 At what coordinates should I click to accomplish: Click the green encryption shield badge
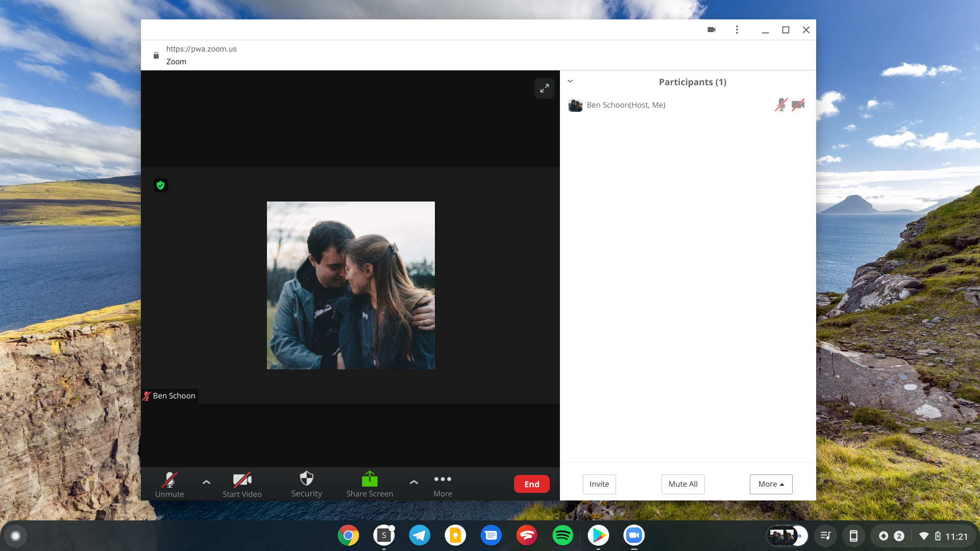pyautogui.click(x=161, y=185)
